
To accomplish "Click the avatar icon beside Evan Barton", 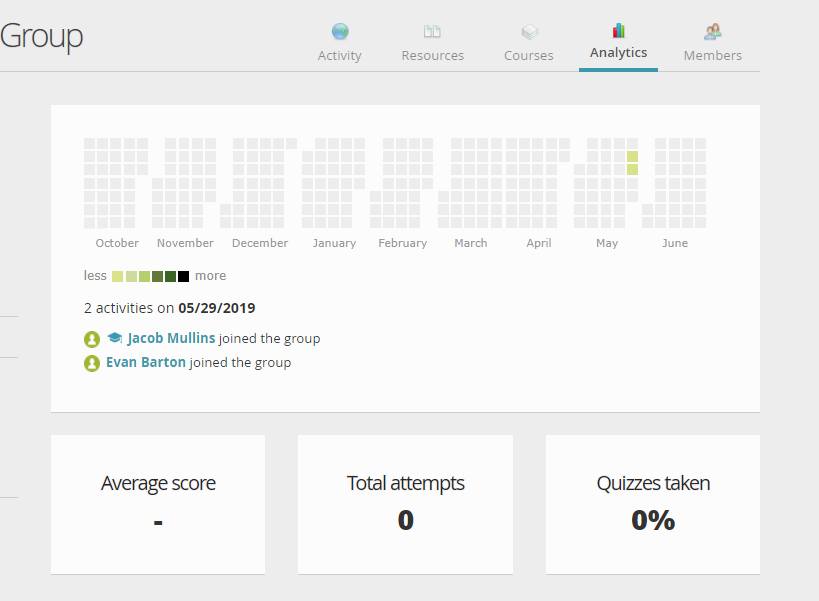I will 92,363.
